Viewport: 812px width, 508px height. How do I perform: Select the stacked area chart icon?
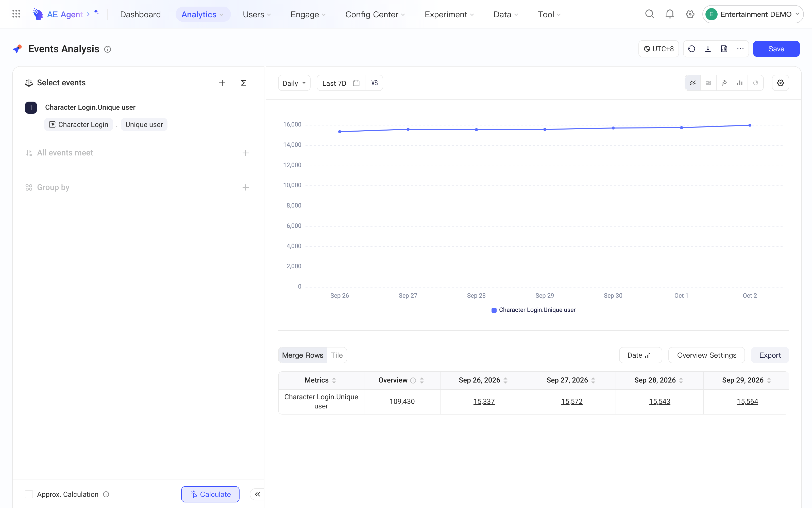[708, 83]
